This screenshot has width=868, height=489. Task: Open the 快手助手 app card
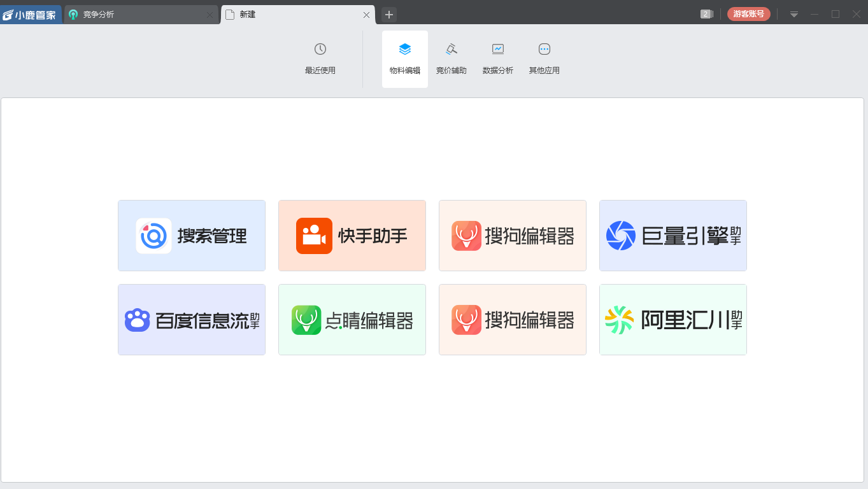[352, 236]
